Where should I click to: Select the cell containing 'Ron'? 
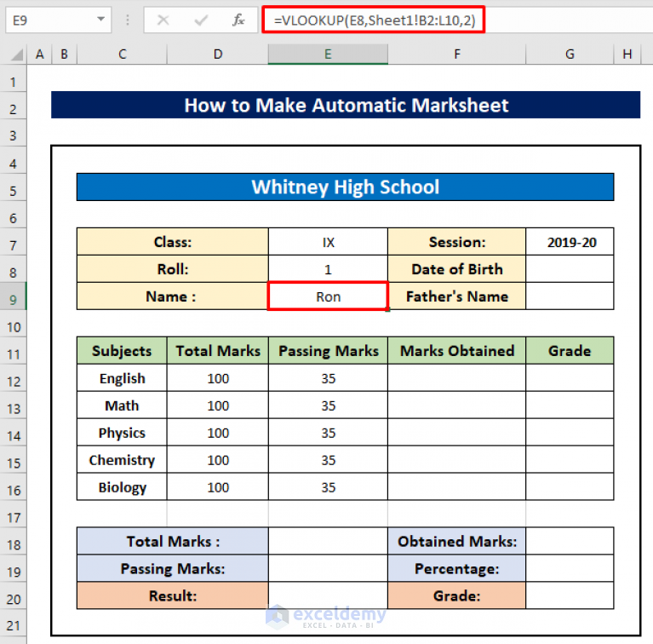(x=328, y=296)
